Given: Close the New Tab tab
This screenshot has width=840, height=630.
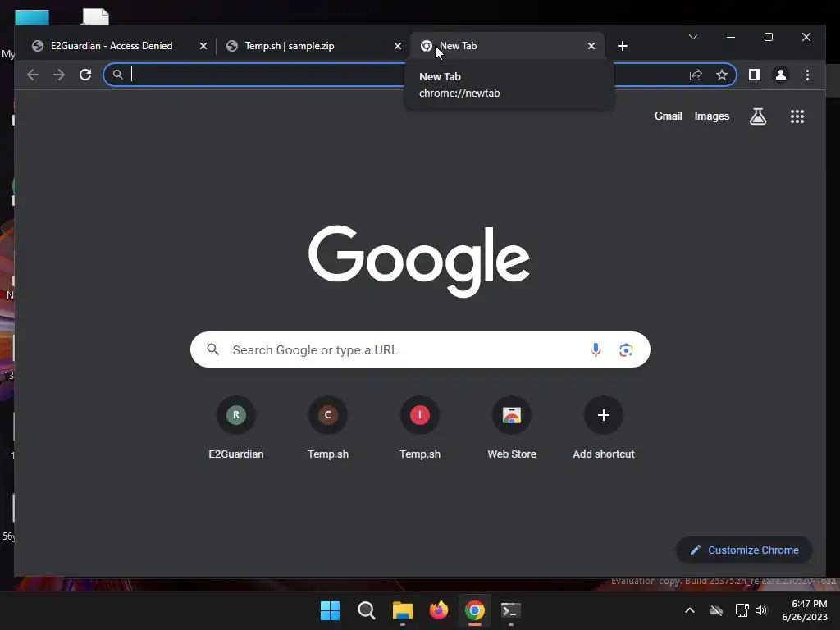Looking at the screenshot, I should (x=591, y=46).
